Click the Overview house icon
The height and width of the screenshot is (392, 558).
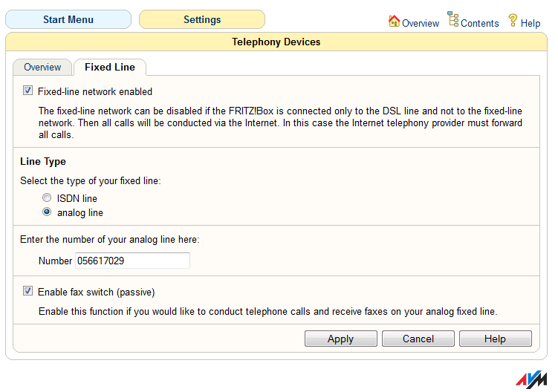[x=394, y=21]
